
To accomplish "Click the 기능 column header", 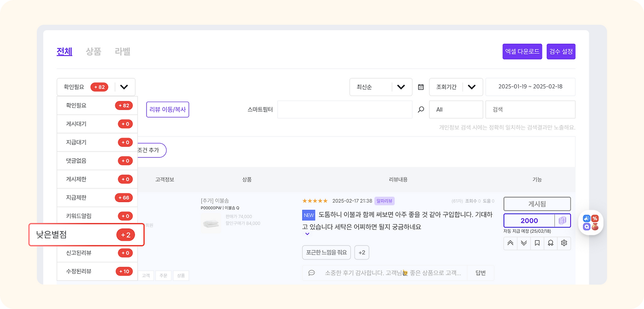I will pyautogui.click(x=537, y=179).
